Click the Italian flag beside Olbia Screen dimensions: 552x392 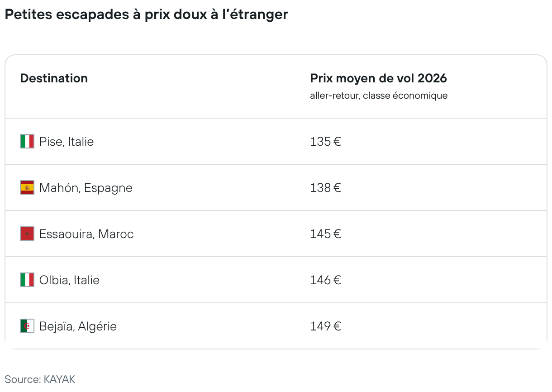[27, 280]
